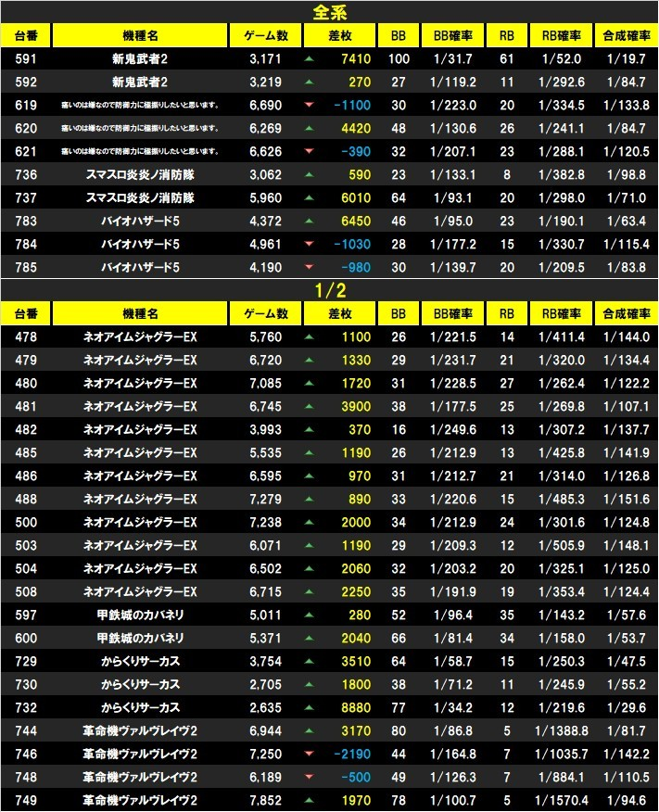659x812 pixels.
Task: Click the green up arrow in row 737
Action: (x=309, y=197)
